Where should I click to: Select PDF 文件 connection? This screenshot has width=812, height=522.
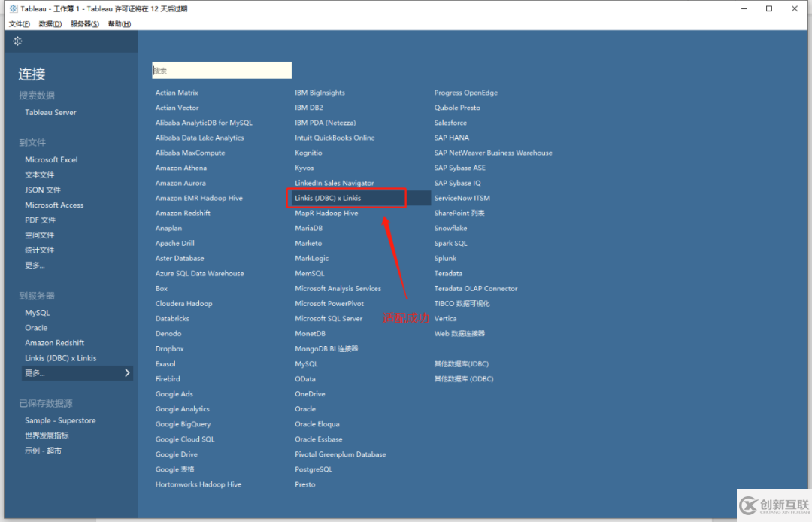coord(40,220)
